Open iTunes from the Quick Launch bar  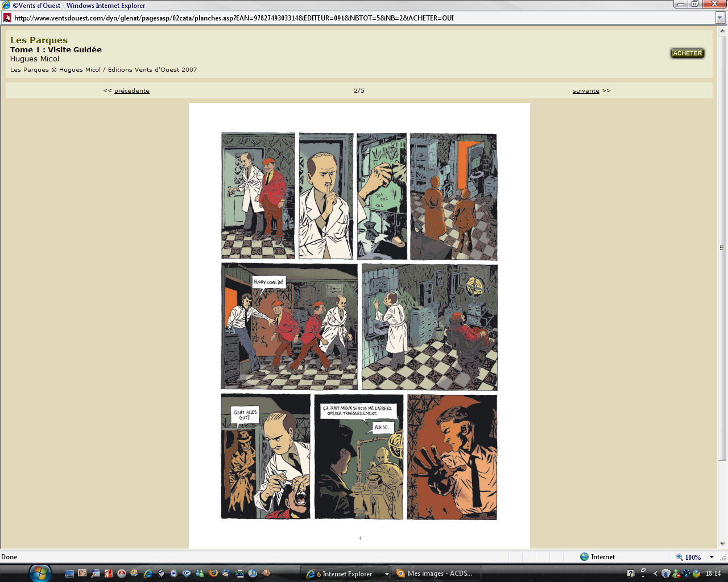click(x=253, y=573)
